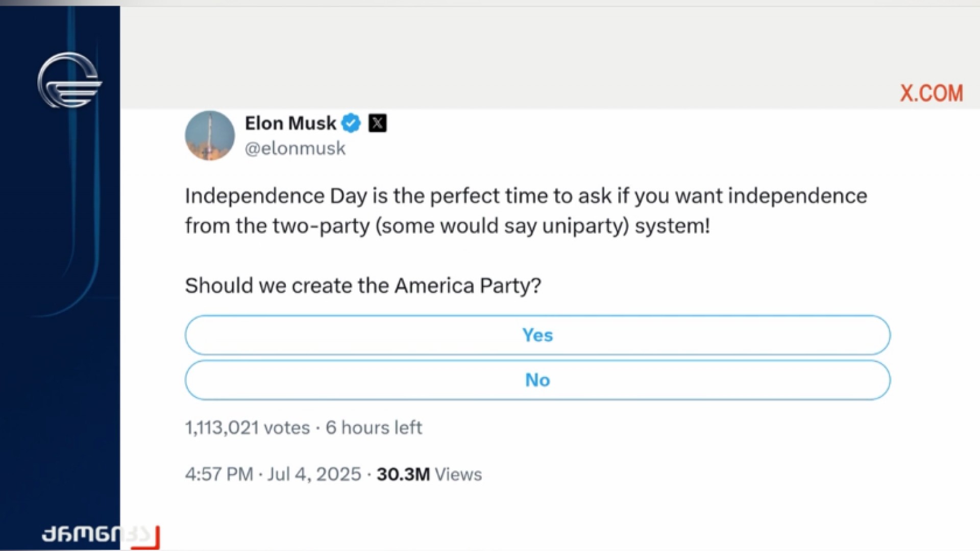
Task: Click the 30.3M Views counter
Action: 429,474
